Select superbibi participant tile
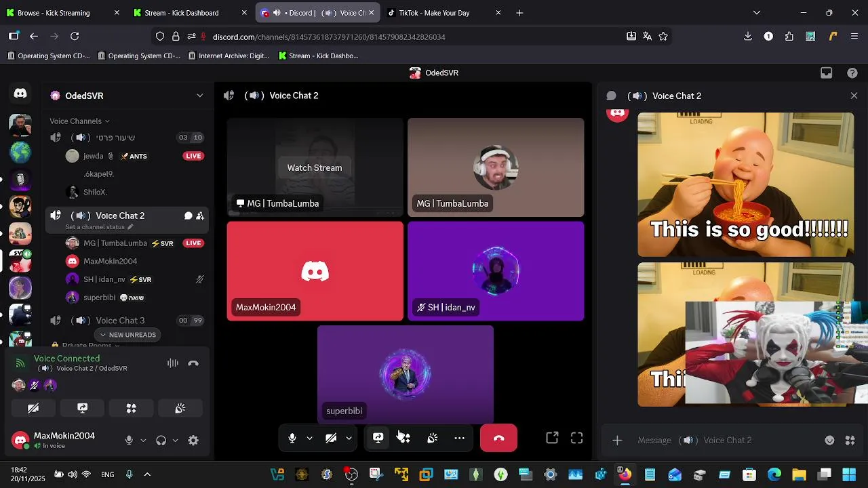 (406, 375)
